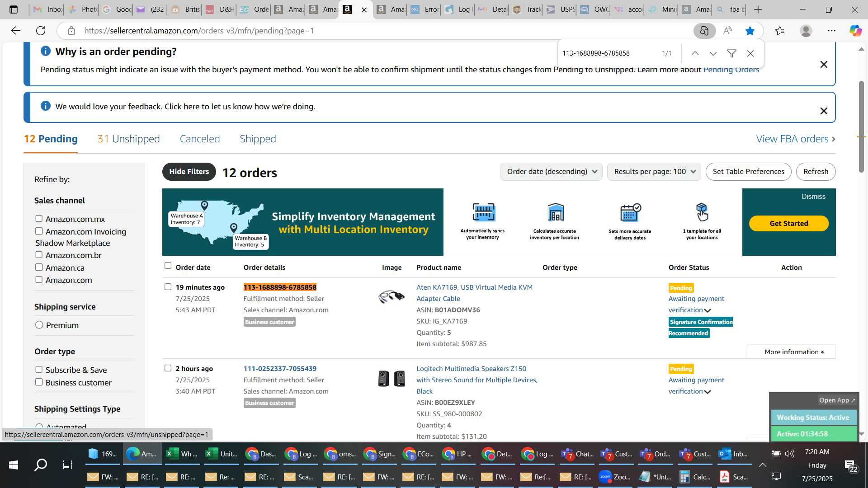This screenshot has height=488, width=868.
Task: Select order 113-1688898-6785858 checkbox
Action: pos(168,287)
